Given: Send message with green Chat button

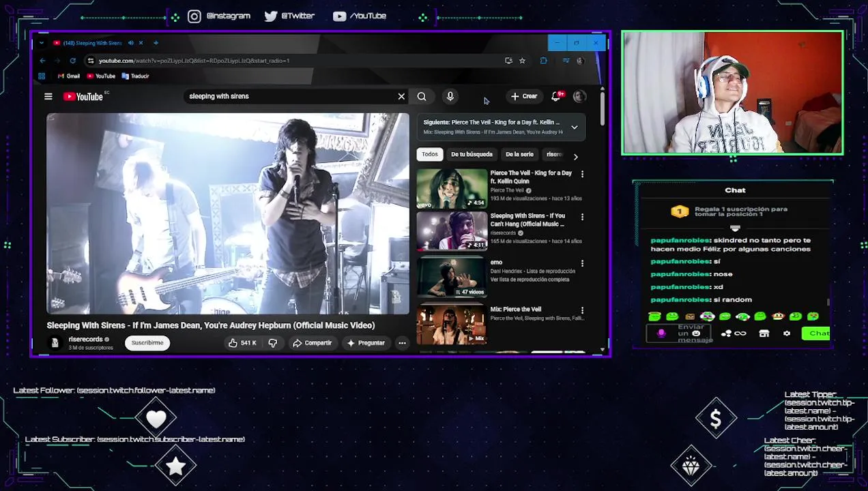Looking at the screenshot, I should click(x=818, y=333).
